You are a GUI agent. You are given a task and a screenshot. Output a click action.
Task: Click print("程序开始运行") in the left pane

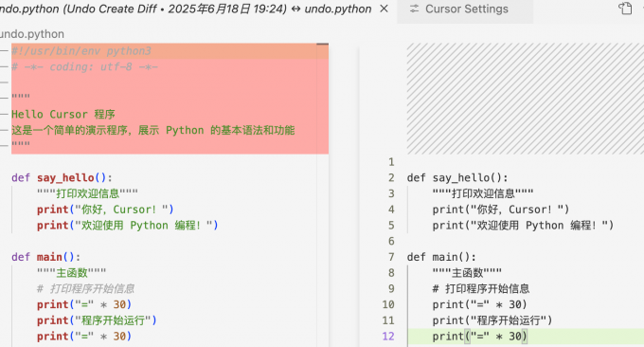(x=97, y=320)
